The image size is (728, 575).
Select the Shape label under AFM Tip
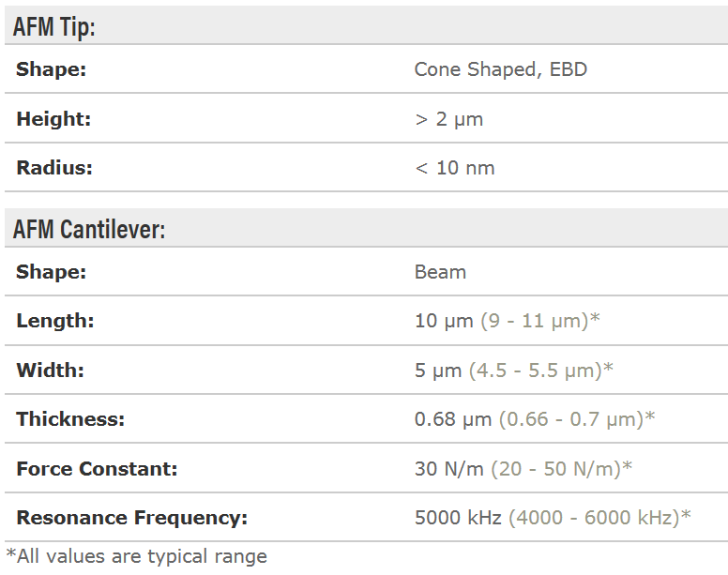coord(52,69)
